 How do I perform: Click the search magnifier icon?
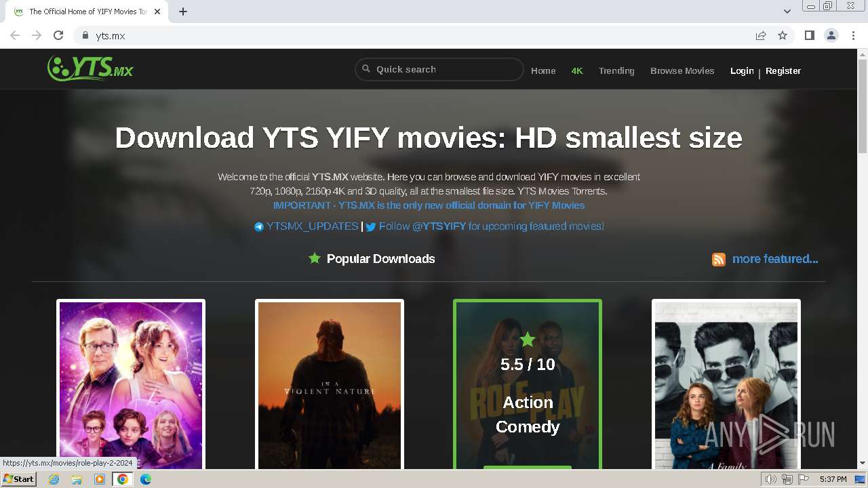366,69
